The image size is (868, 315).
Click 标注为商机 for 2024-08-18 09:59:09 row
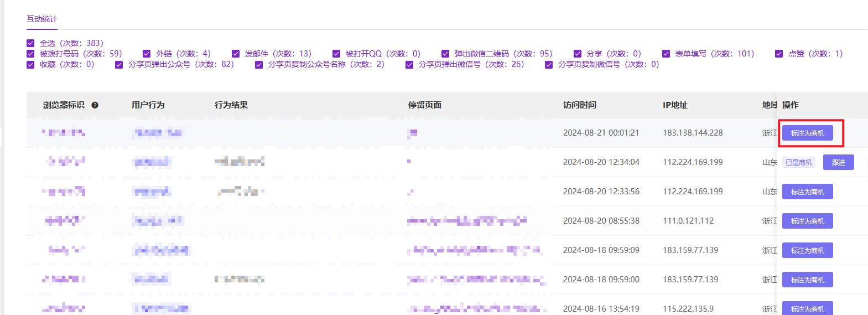808,250
